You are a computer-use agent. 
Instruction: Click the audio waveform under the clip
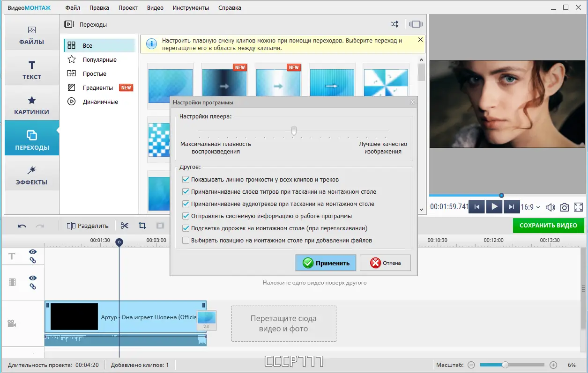click(x=125, y=340)
